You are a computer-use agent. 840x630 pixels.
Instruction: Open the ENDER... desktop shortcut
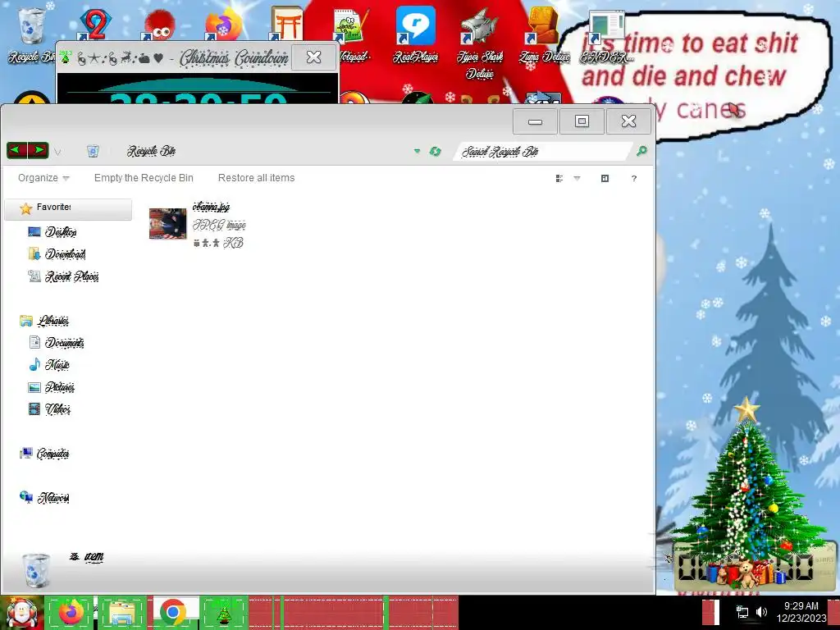(x=607, y=33)
